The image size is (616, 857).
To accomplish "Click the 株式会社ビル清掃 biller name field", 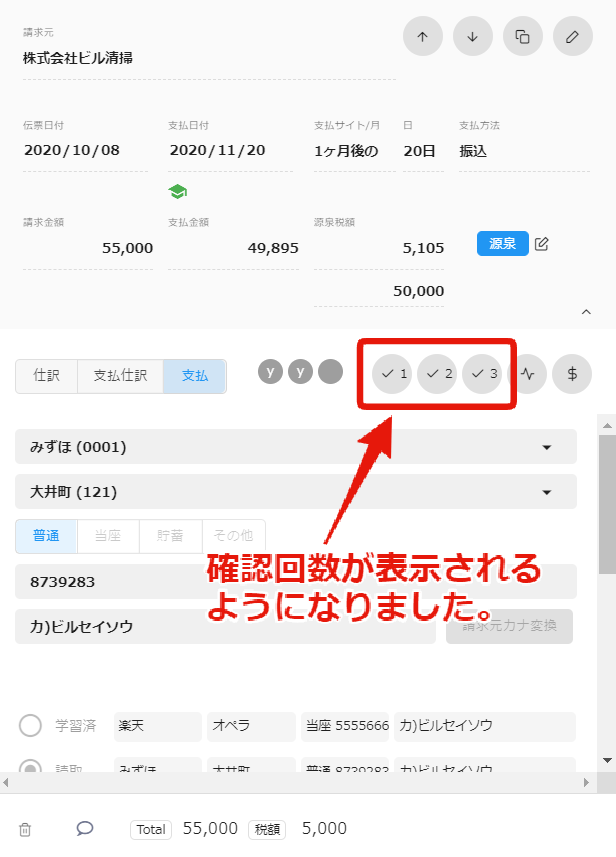I will (x=209, y=58).
